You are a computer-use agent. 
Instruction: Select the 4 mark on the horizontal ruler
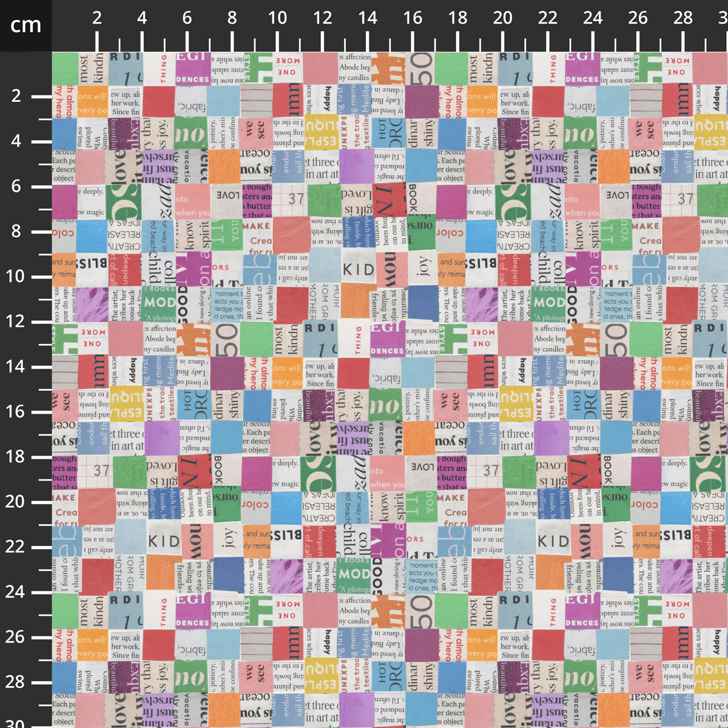(x=142, y=18)
